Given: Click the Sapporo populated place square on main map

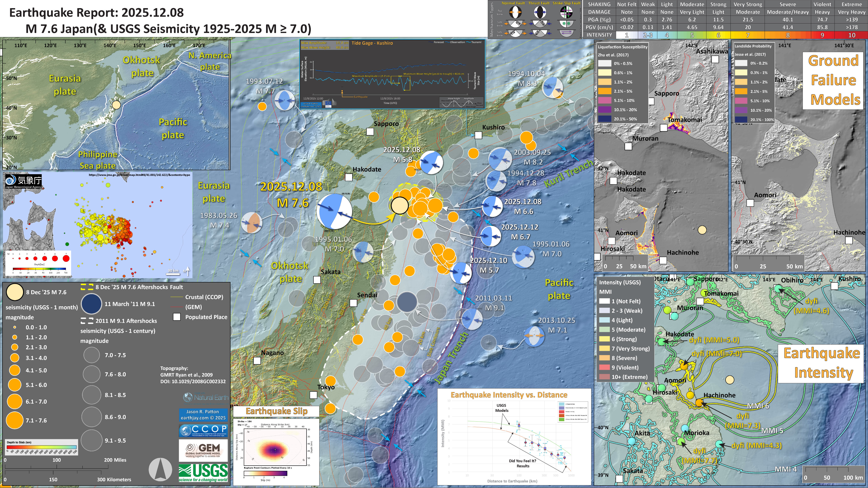Looking at the screenshot, I should coord(370,132).
